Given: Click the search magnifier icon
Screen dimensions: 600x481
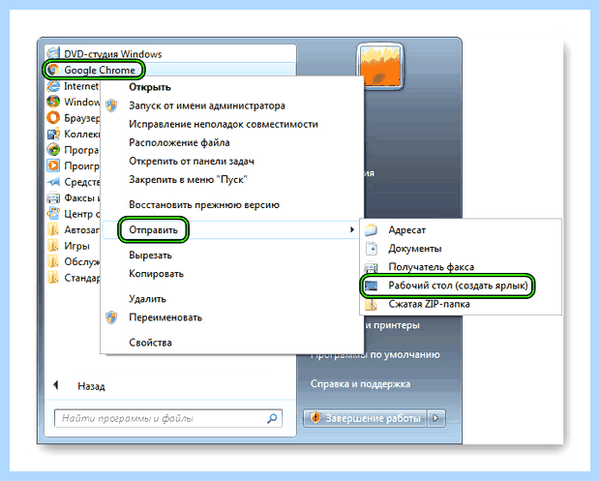Looking at the screenshot, I should (272, 418).
